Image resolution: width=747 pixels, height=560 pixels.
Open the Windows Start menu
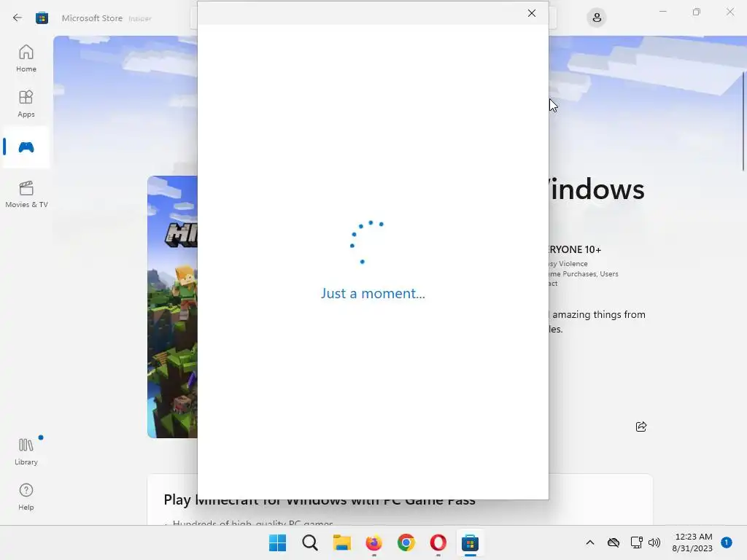coord(278,542)
